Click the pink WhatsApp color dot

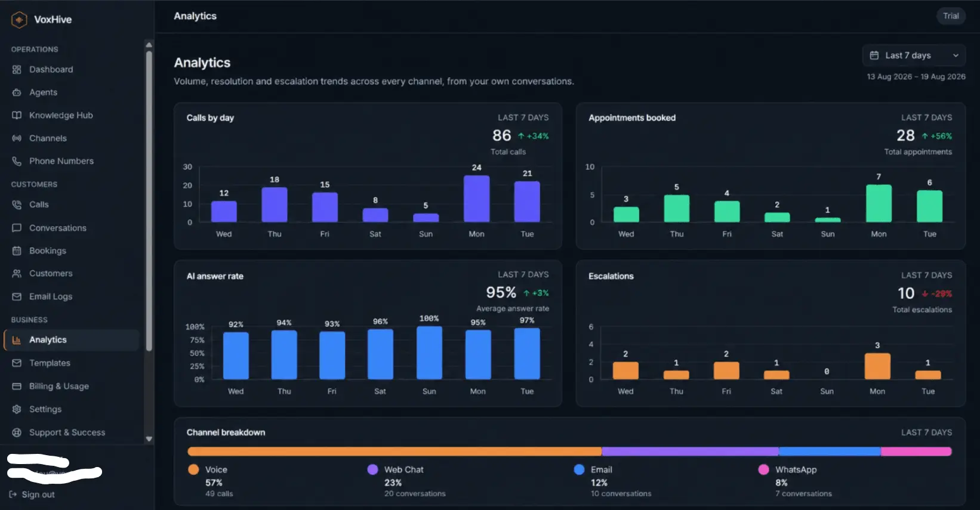[x=763, y=469]
